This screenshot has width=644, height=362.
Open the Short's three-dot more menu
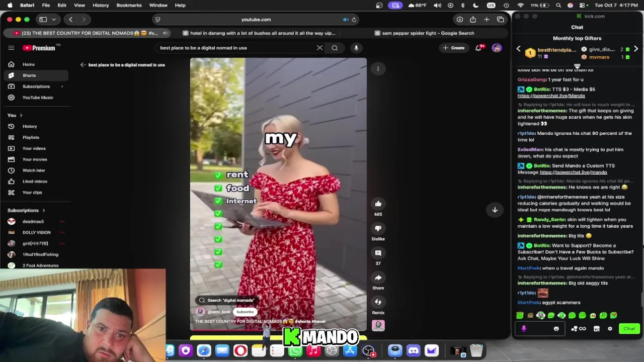(x=378, y=69)
